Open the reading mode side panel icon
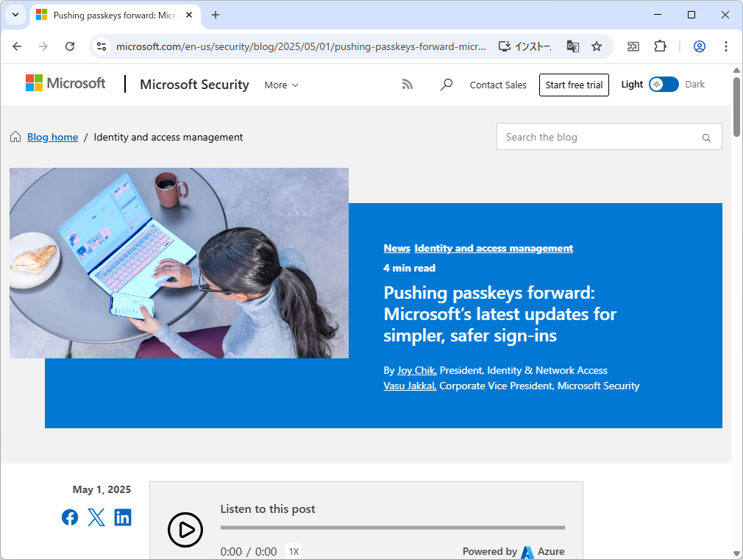 pos(633,46)
